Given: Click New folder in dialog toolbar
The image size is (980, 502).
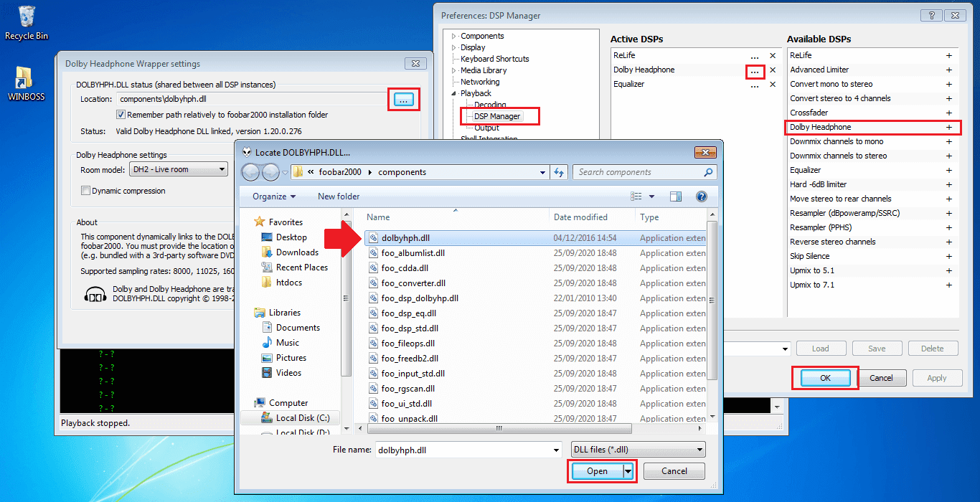Looking at the screenshot, I should (x=339, y=196).
